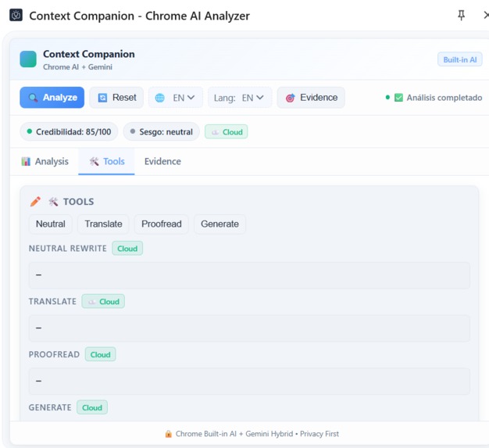Click the Reset button
Screen dimensions: 489x448
[x=116, y=98]
